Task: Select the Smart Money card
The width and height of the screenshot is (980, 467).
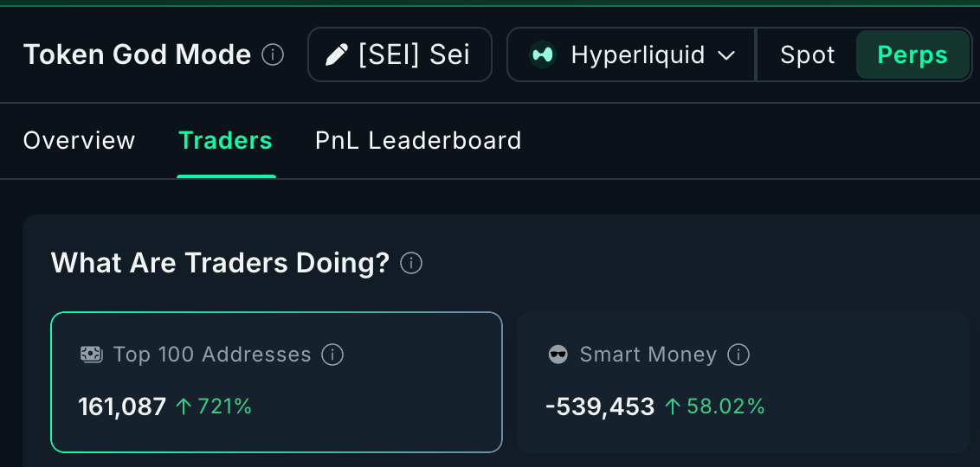Action: click(743, 382)
